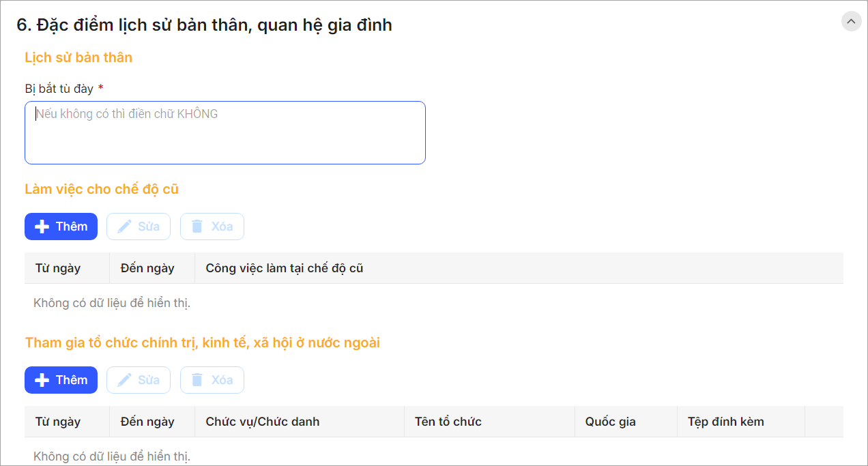Screen dimensions: 868x466
Task: Select the 'Chức vụ/Chức danh' column header
Action: pyautogui.click(x=263, y=422)
